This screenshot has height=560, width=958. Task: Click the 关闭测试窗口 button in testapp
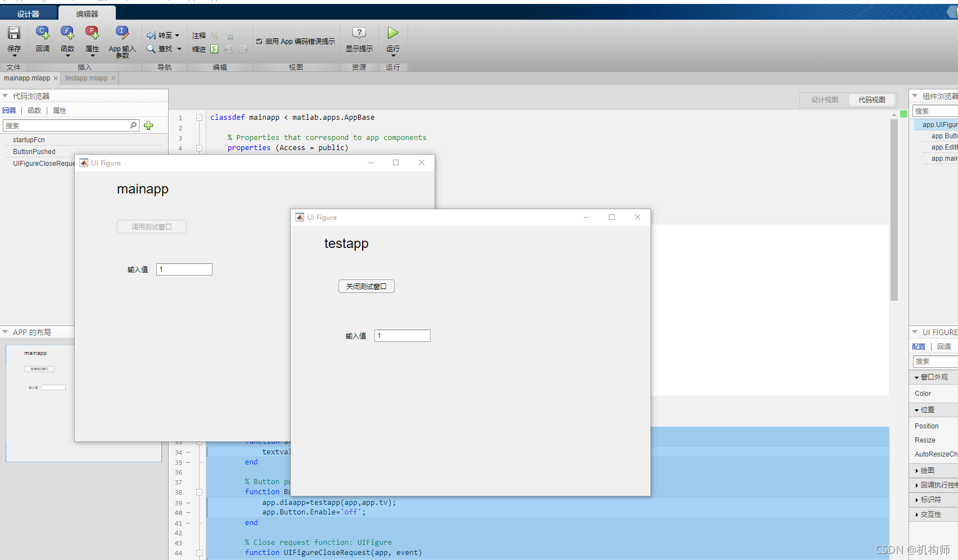coord(367,286)
